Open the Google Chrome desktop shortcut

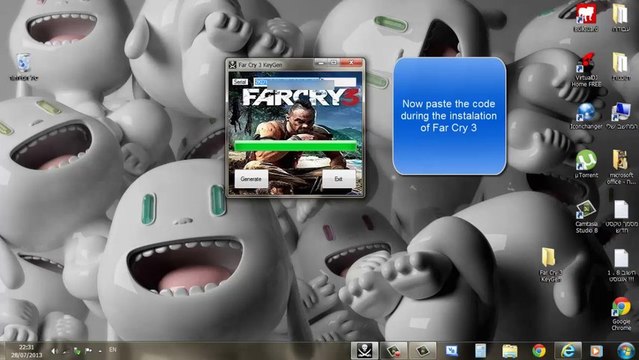621,313
